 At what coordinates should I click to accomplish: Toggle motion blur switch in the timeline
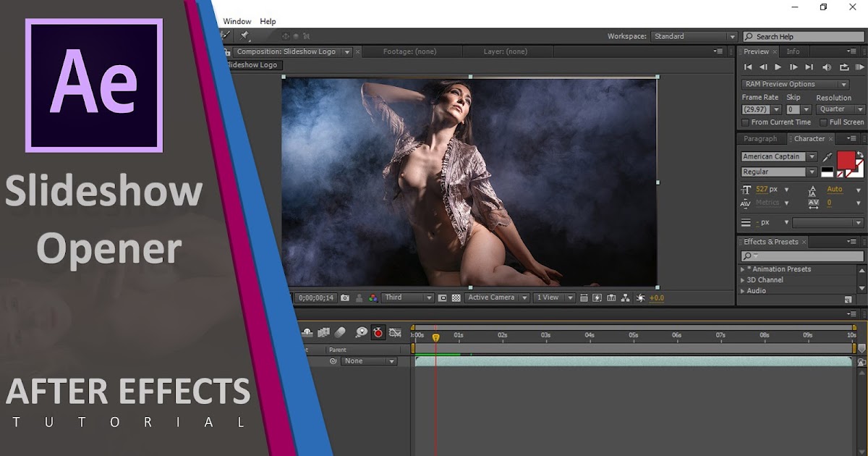click(341, 332)
